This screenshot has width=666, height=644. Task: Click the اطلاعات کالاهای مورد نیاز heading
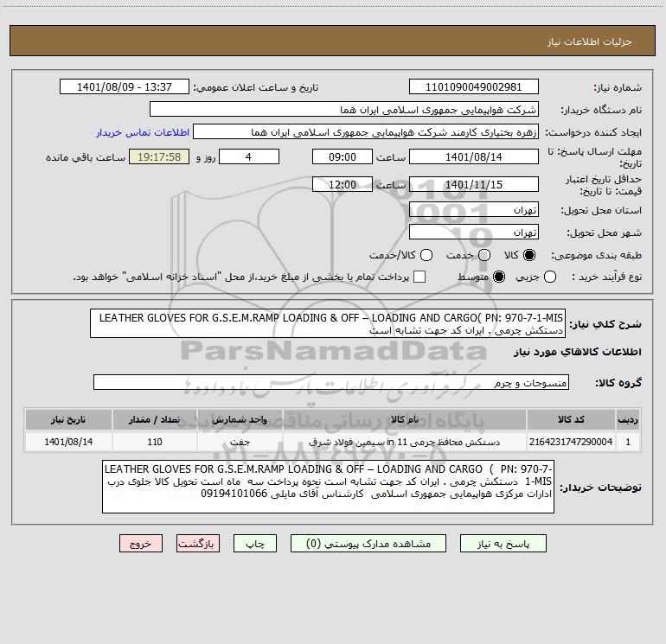click(x=578, y=352)
